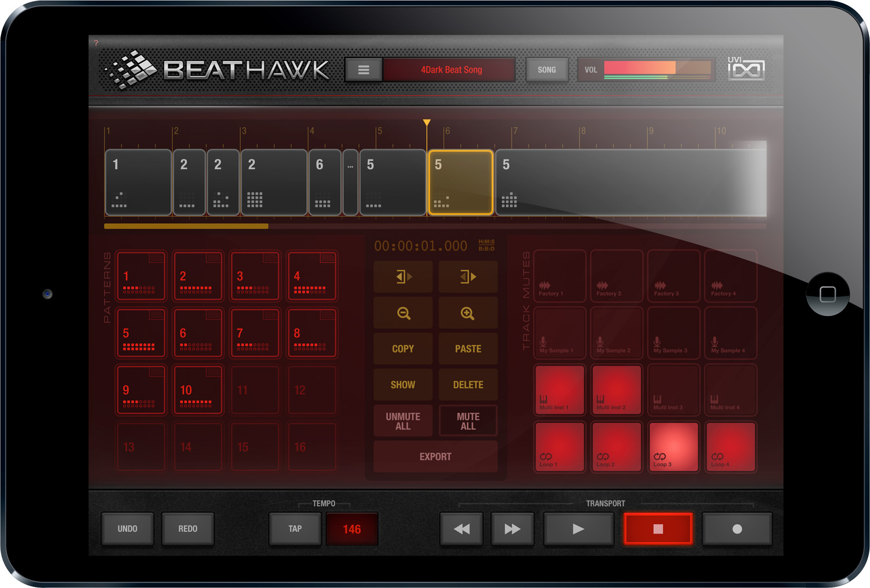The image size is (870, 588).
Task: Toggle mute for Factory 3 track
Action: [673, 276]
